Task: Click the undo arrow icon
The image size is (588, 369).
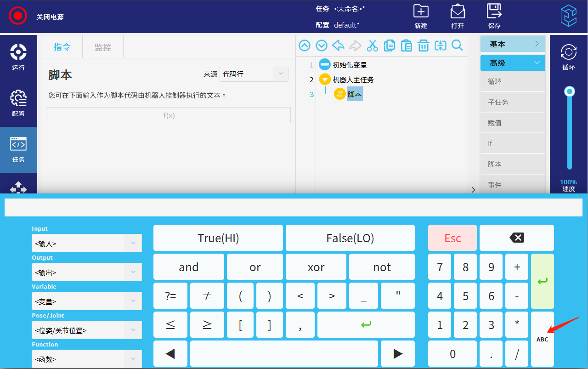Action: click(x=338, y=45)
